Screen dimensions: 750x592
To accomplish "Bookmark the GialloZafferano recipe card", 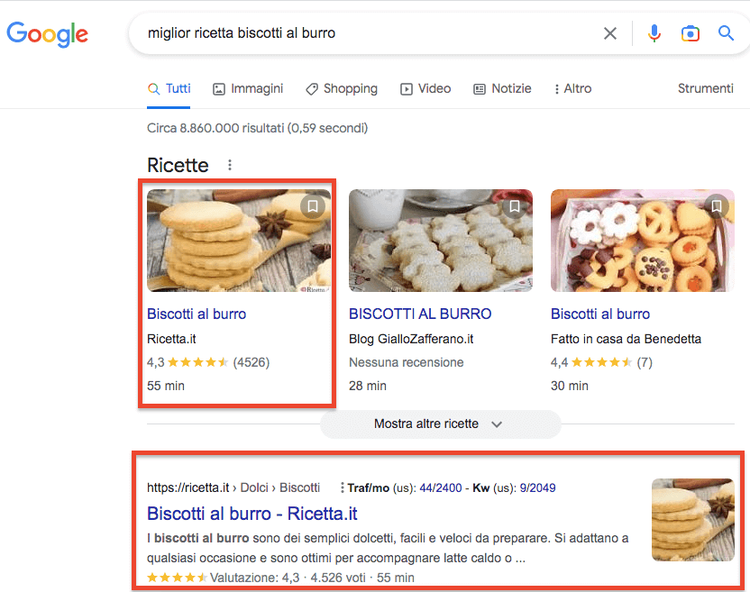I will click(x=515, y=206).
